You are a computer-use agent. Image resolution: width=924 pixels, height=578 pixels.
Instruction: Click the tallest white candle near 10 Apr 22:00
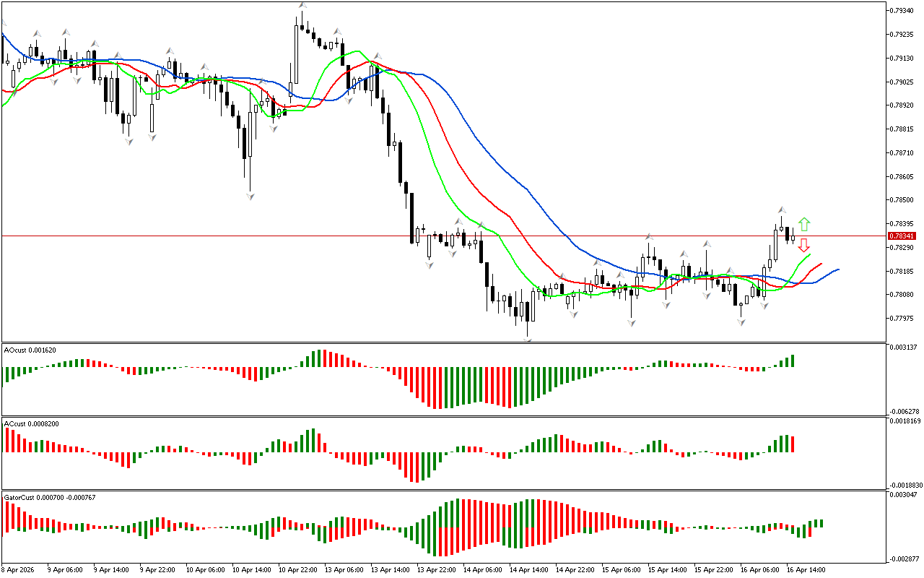click(x=297, y=55)
